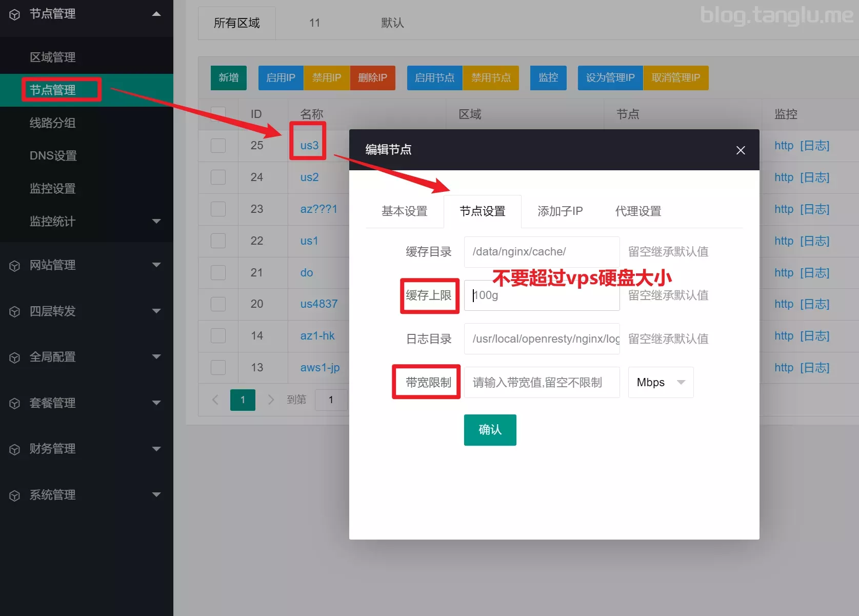Open the 代理设置 tab
Image resolution: width=859 pixels, height=616 pixels.
point(638,211)
